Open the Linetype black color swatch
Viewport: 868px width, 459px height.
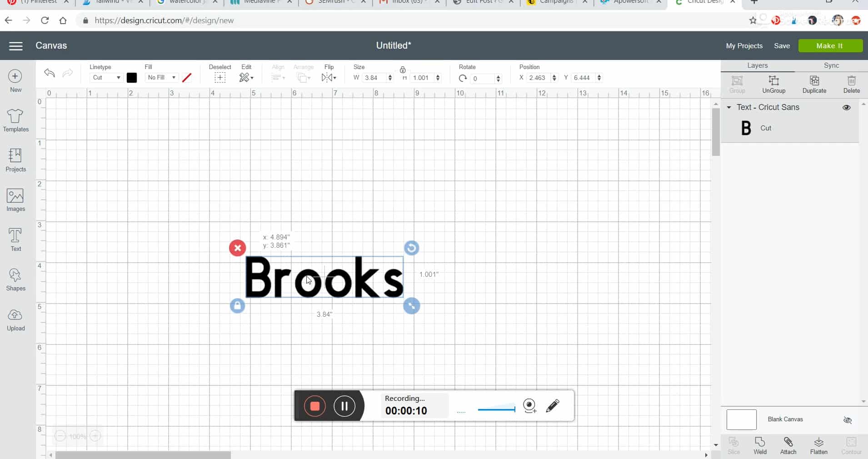coord(132,78)
